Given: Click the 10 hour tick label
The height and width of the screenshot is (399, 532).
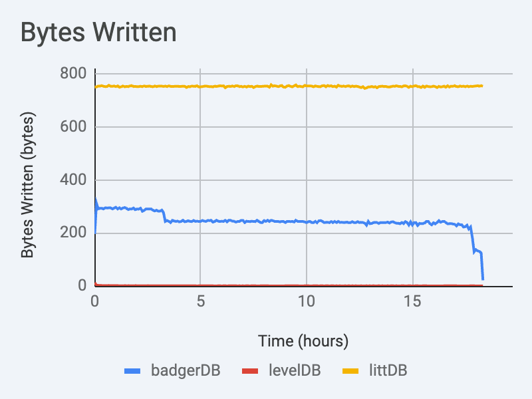Looking at the screenshot, I should (x=306, y=301).
